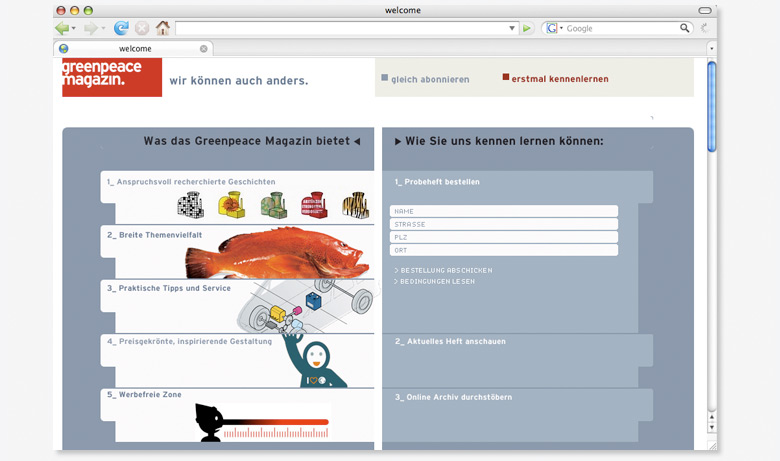Screen dimensions: 780x461
Task: Collapse 'Was das Greenpeace Magazin bietet' triangle
Action: point(357,142)
